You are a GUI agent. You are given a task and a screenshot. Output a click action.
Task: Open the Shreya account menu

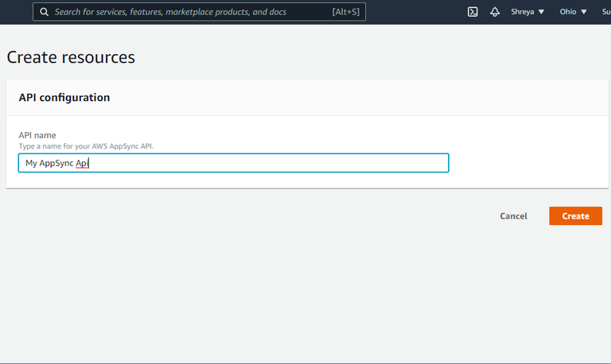click(x=523, y=12)
